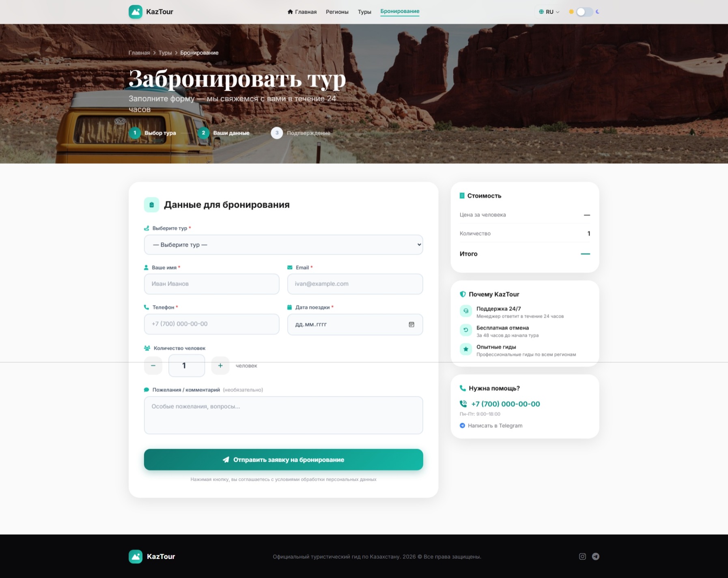
Task: Click the moon dark-theme icon
Action: [597, 12]
